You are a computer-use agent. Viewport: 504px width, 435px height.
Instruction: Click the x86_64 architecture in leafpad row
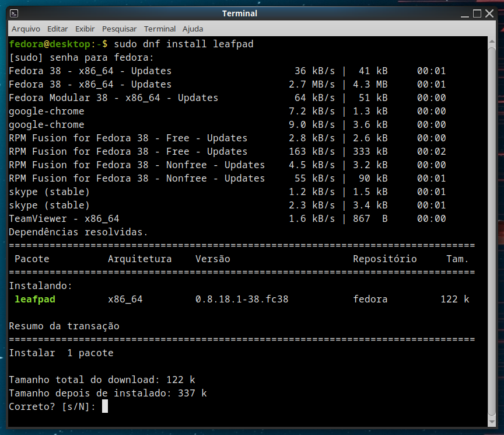point(125,299)
